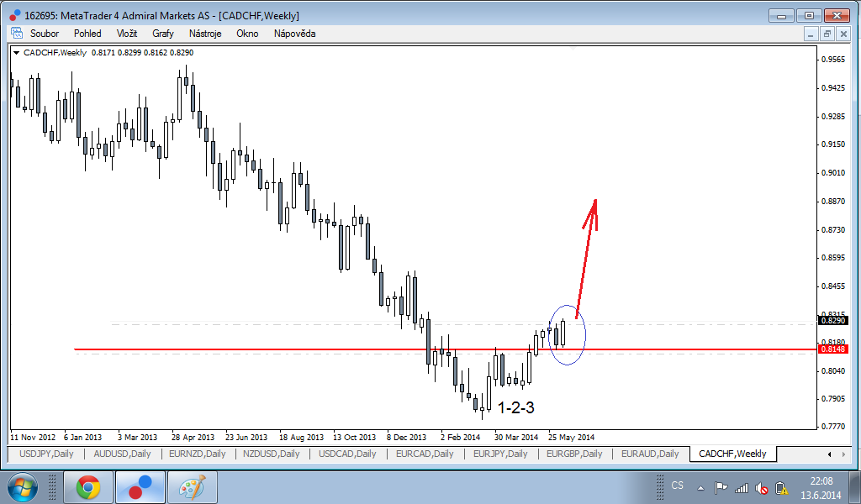Open the Vložit menu
861x504 pixels.
pos(127,34)
